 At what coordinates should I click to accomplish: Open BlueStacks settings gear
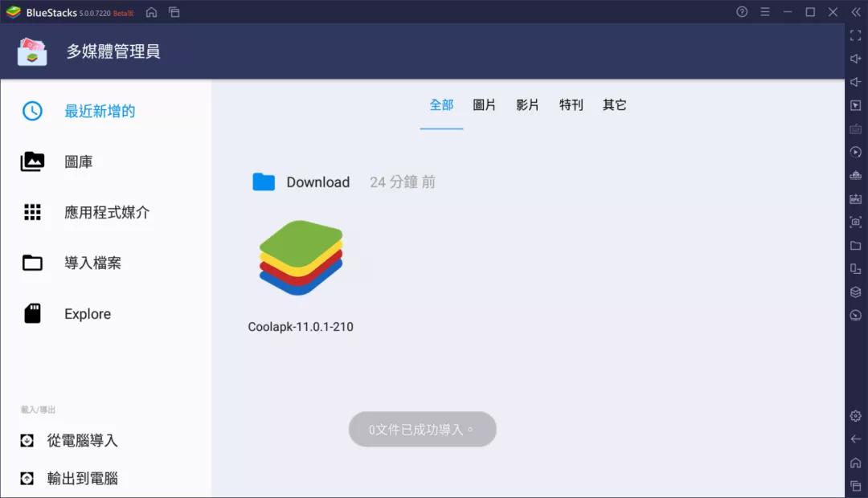click(x=855, y=415)
